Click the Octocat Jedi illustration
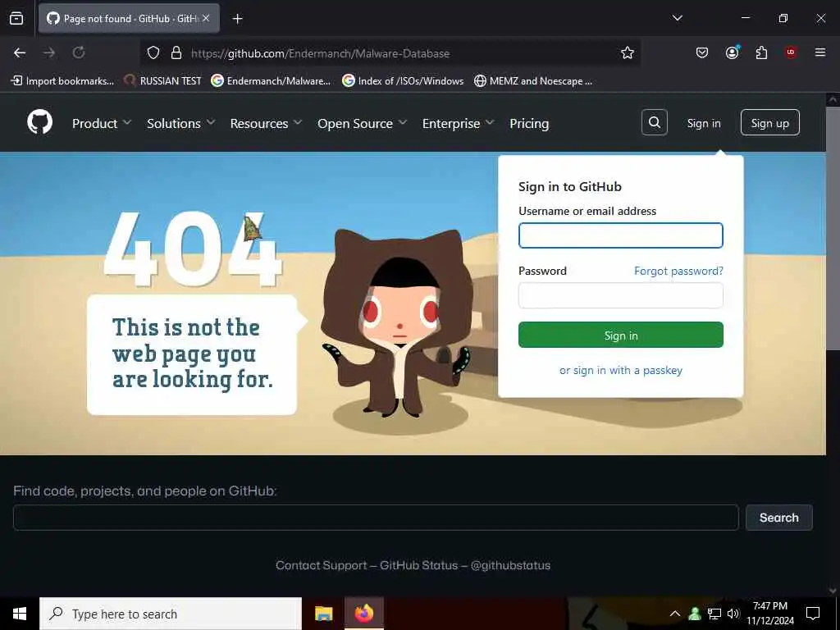This screenshot has height=630, width=840. pyautogui.click(x=399, y=323)
